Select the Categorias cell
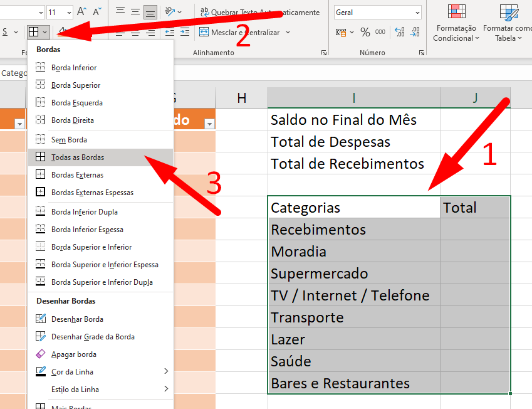 [x=354, y=207]
